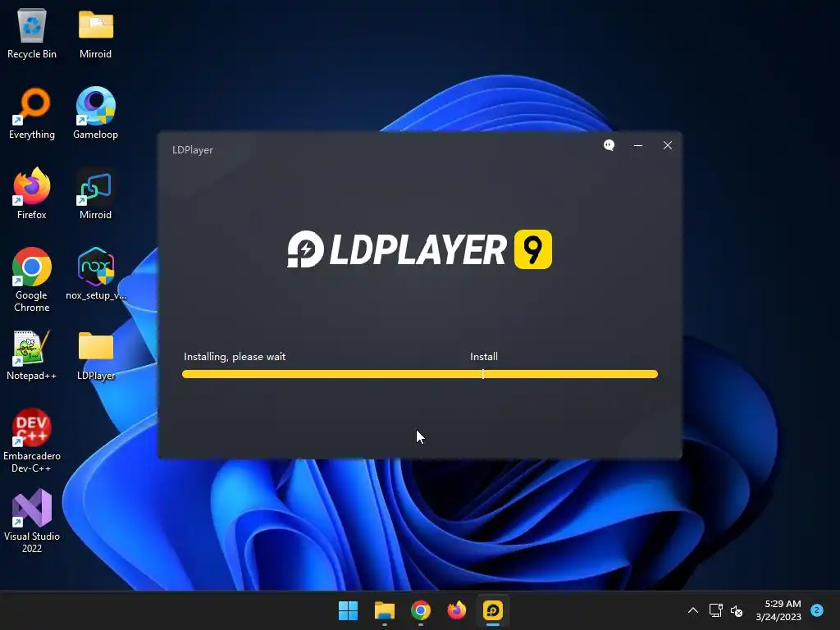The width and height of the screenshot is (840, 630).
Task: Open the Windows Start menu
Action: point(348,610)
